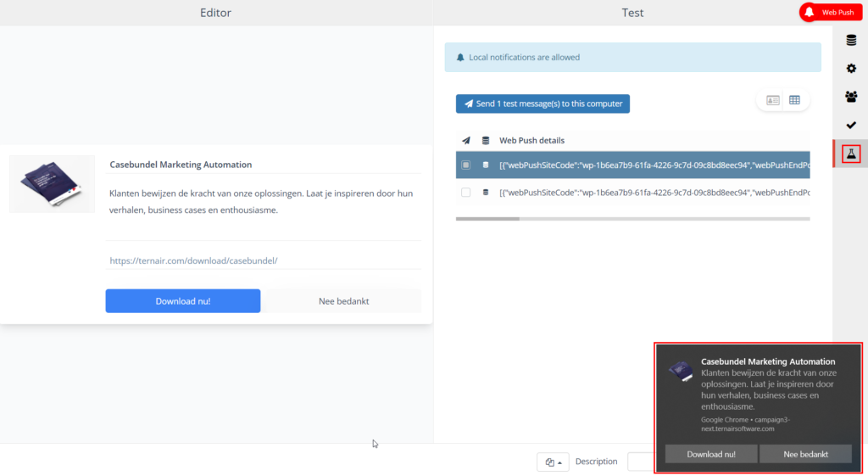Select the flask test icon in sidebar

(x=851, y=154)
